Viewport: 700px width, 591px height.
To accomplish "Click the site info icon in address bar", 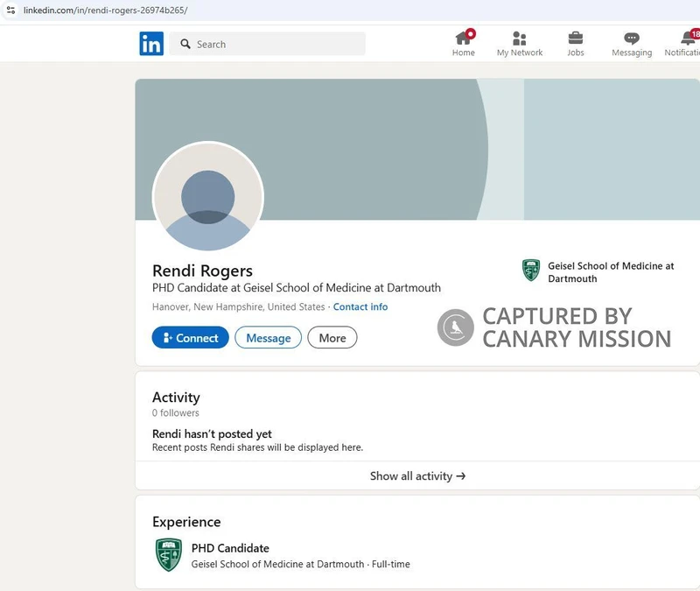I will [x=10, y=11].
